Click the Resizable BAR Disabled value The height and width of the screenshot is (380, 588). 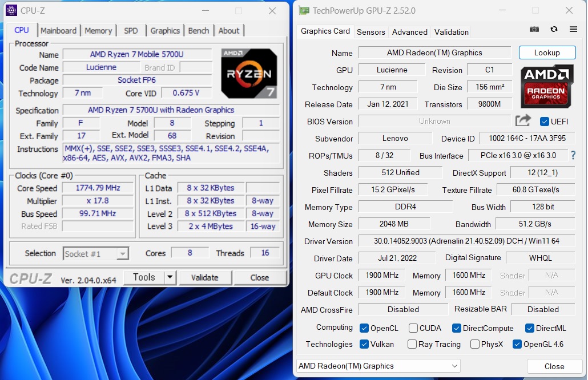(x=543, y=309)
